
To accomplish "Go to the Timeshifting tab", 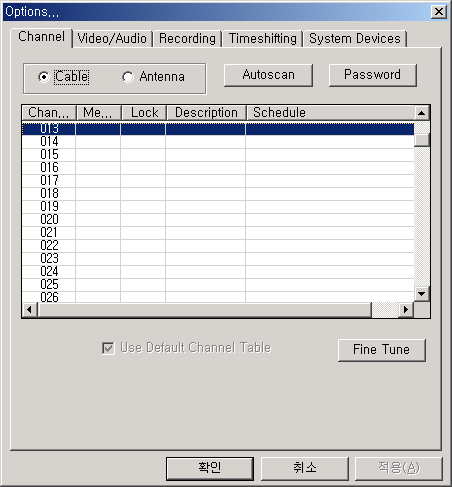I will click(263, 39).
